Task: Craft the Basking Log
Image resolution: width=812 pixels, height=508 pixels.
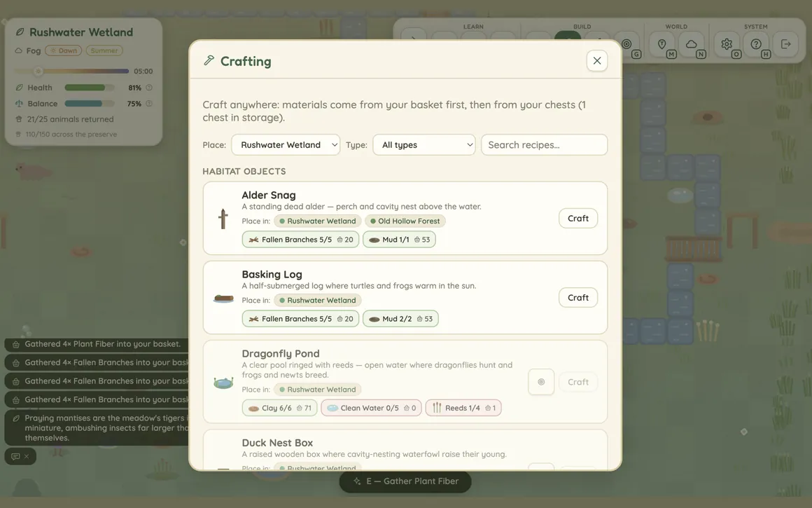Action: (x=578, y=298)
